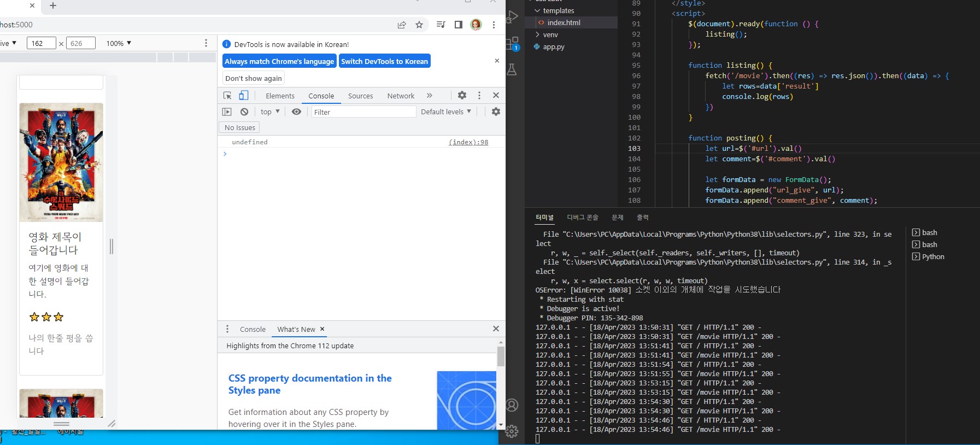The height and width of the screenshot is (445, 980).
Task: Open the 문제 panel tab
Action: point(618,218)
